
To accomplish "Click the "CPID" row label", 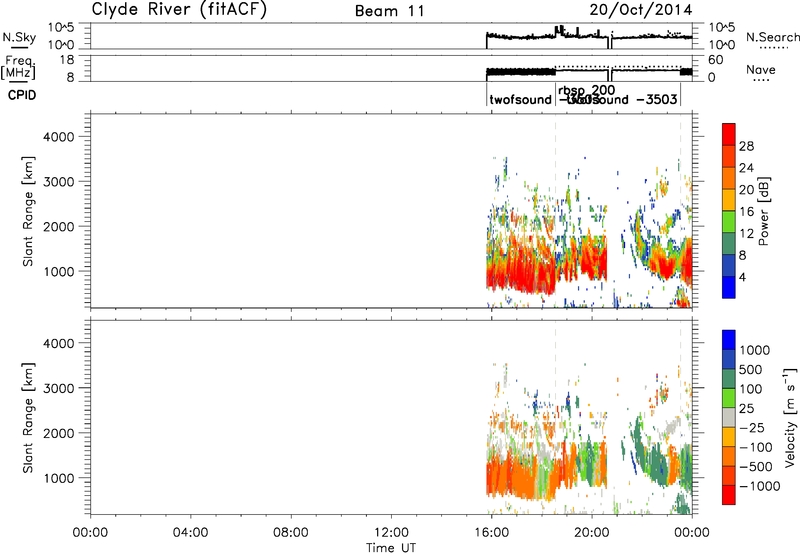I will click(x=22, y=95).
